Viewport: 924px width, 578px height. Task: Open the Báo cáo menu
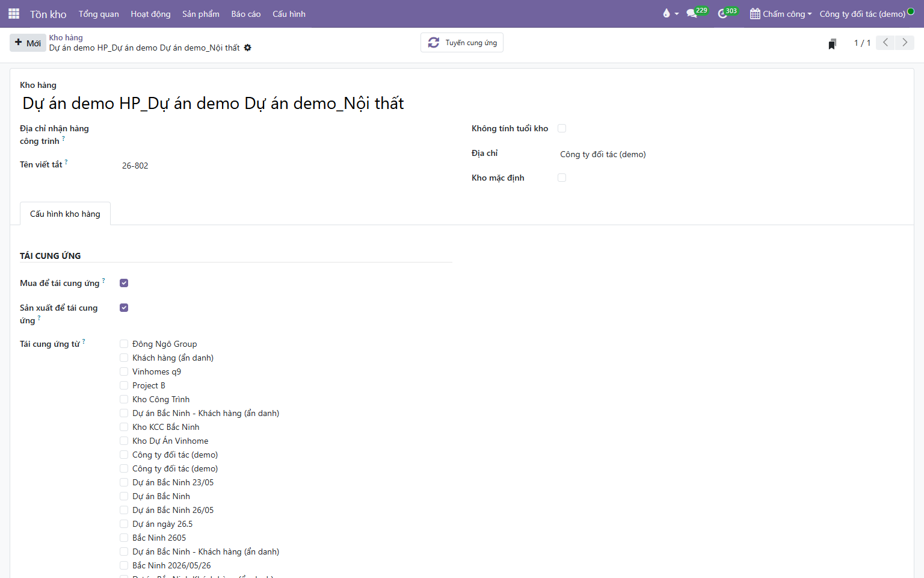(246, 14)
